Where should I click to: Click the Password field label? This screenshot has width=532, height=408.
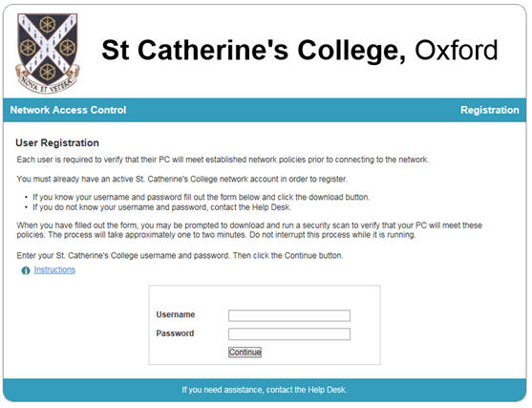(175, 333)
